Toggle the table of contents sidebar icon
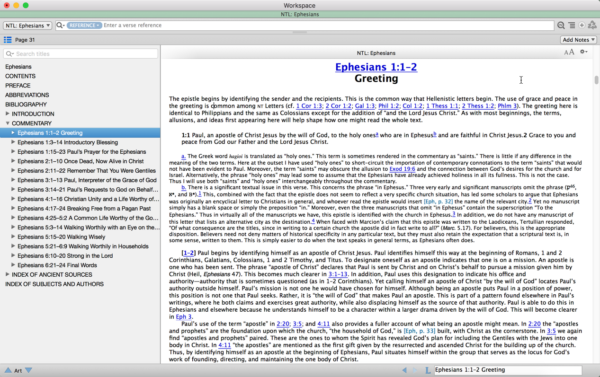The width and height of the screenshot is (600, 377). point(7,40)
